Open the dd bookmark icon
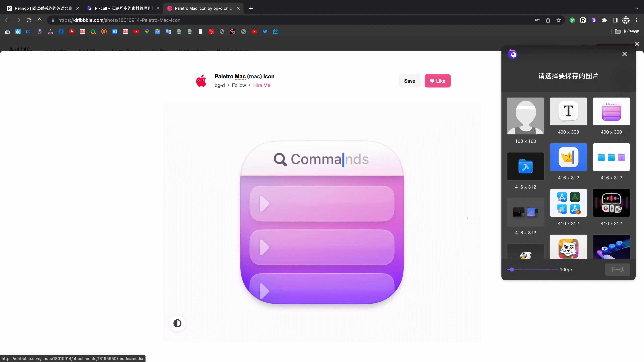The height and width of the screenshot is (362, 644). click(x=18, y=32)
